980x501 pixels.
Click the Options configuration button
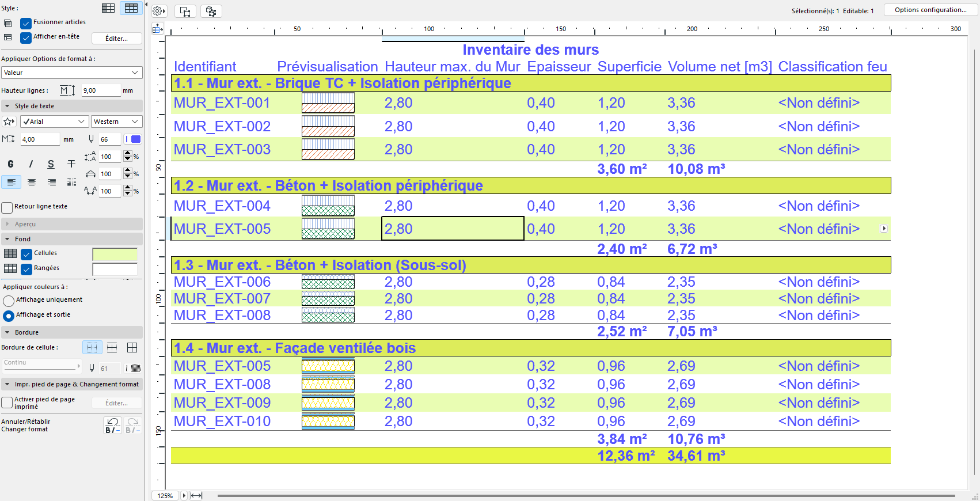click(x=930, y=10)
